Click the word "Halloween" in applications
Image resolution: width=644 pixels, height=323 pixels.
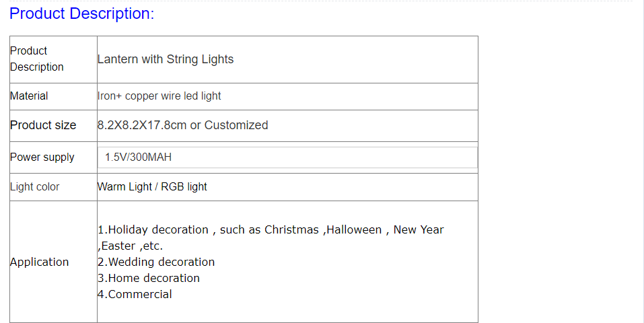click(353, 230)
